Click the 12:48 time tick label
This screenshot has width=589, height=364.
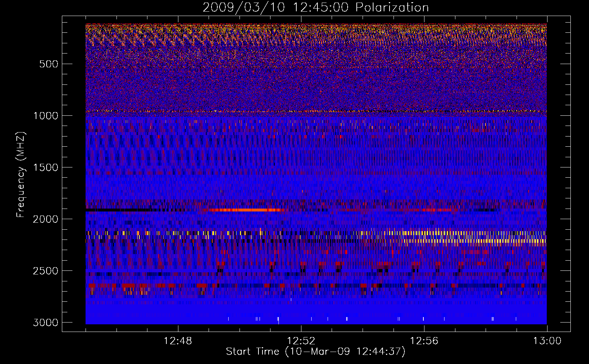(x=178, y=341)
